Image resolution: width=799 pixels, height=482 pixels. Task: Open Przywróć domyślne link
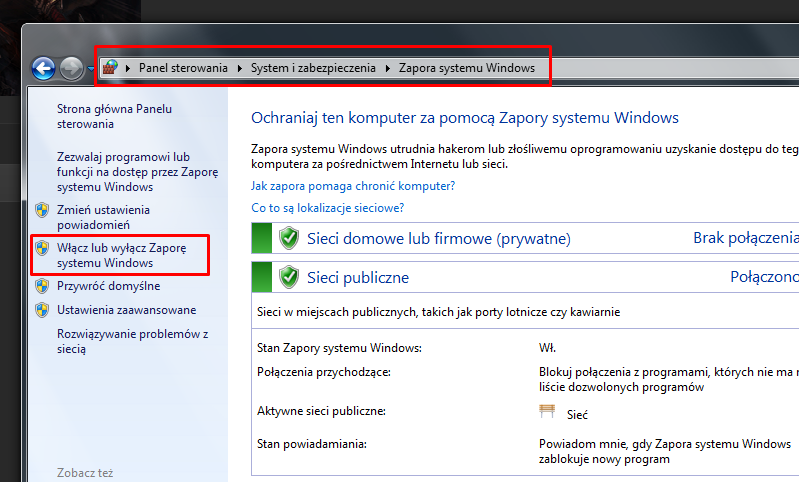click(x=109, y=286)
